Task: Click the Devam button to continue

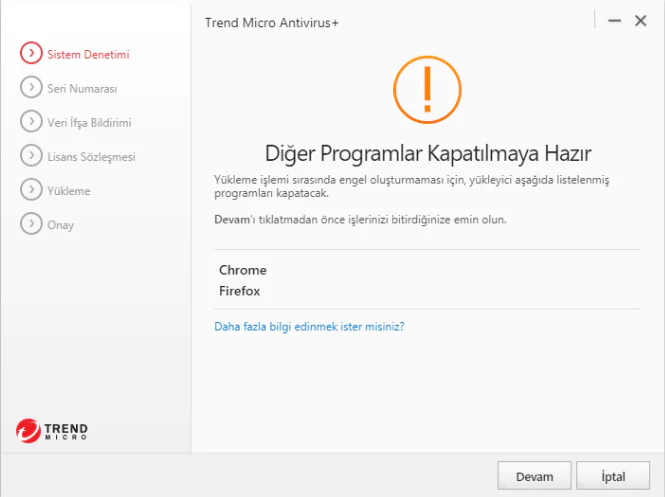Action: (534, 477)
